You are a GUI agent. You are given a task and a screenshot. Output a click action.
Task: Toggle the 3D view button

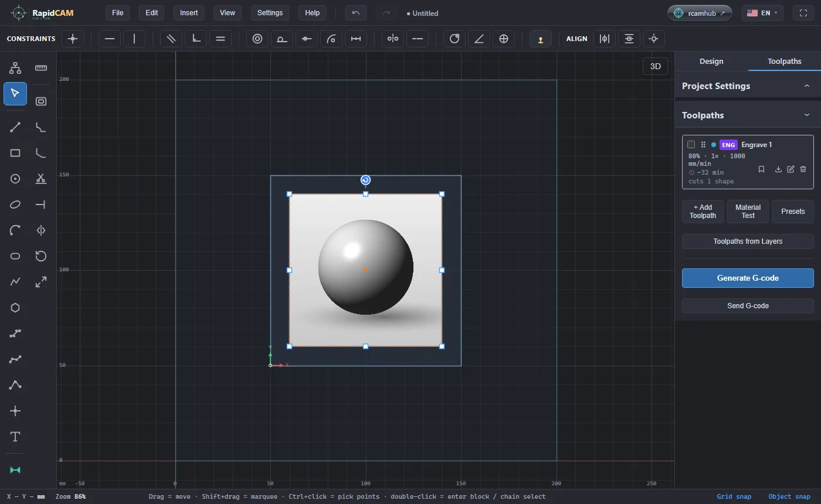pos(656,66)
